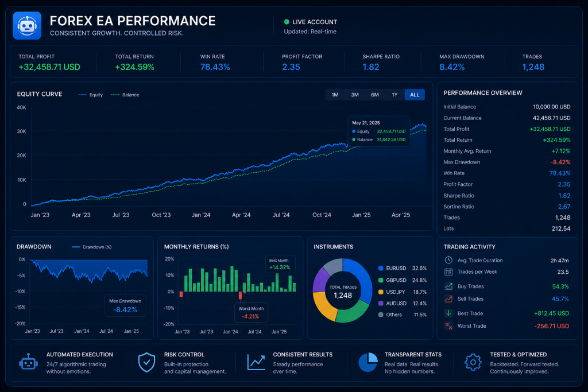Viewport: 588px width, 392px height.
Task: Toggle the Equity series in chart legend
Action: 90,95
